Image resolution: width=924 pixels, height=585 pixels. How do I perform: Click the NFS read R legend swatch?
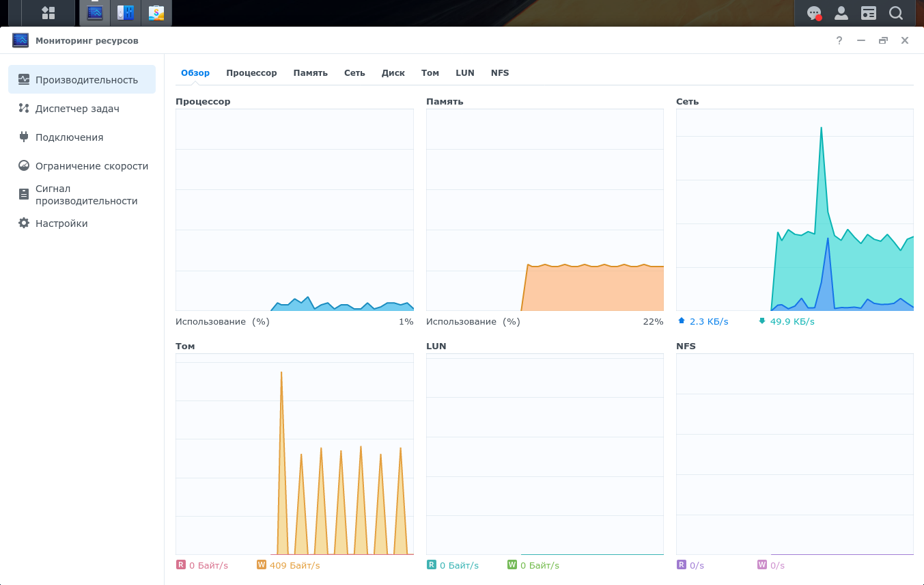[x=682, y=564]
